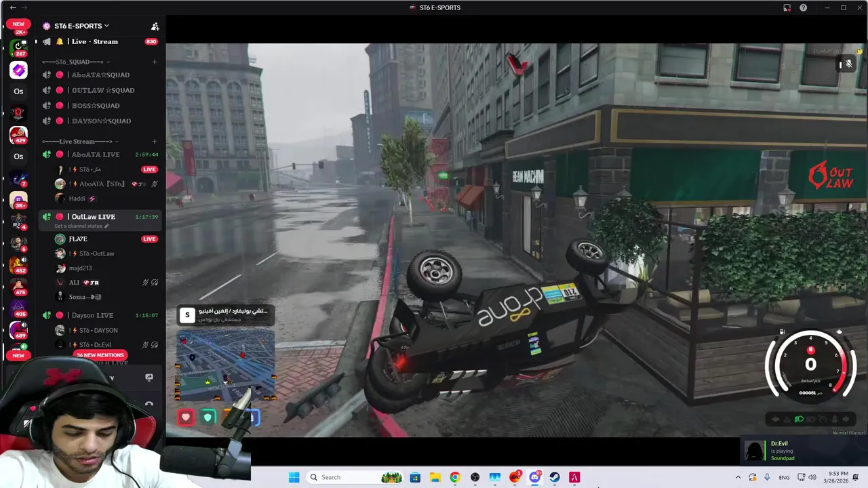868x488 pixels.
Task: Click user AboATA [ST6] in AboATA LIVE
Action: (x=102, y=184)
